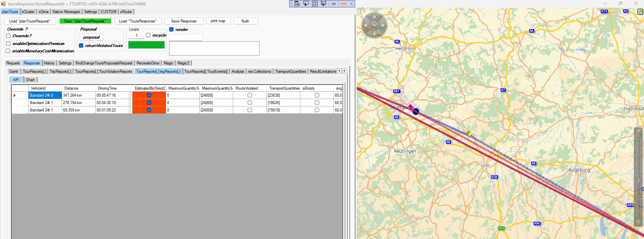Uncheck the returnViolatedTours checkbox
The image size is (644, 239).
point(81,46)
